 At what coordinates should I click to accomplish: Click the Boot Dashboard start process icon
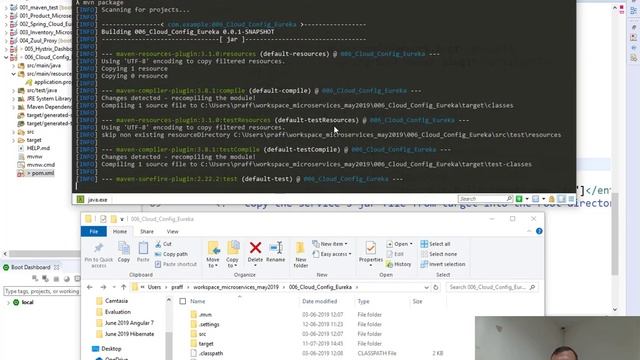click(x=35, y=279)
